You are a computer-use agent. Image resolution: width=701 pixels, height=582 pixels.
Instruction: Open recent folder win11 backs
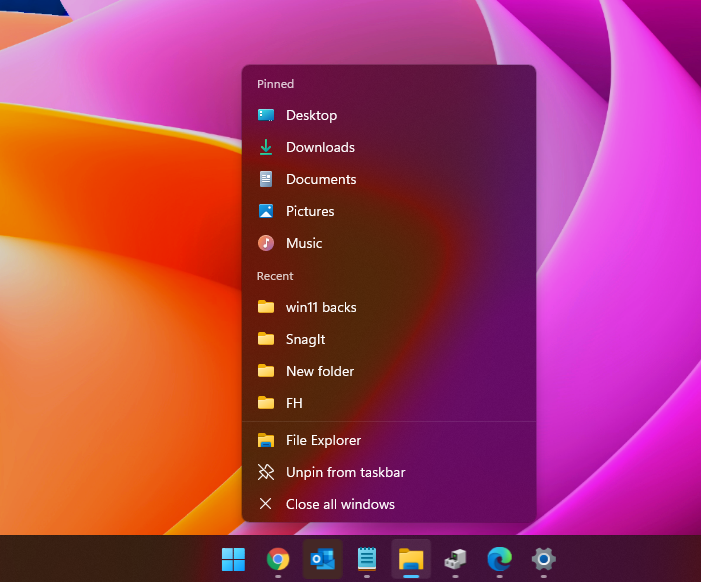(x=320, y=307)
